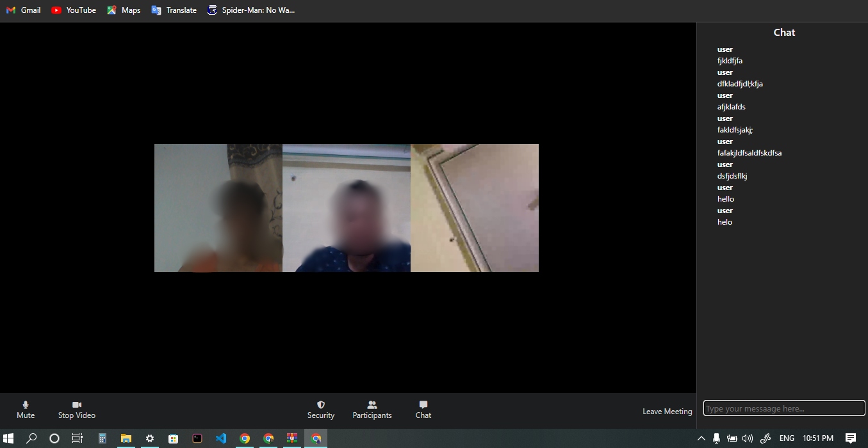
Task: Launch Calculator from the taskbar
Action: 102,438
